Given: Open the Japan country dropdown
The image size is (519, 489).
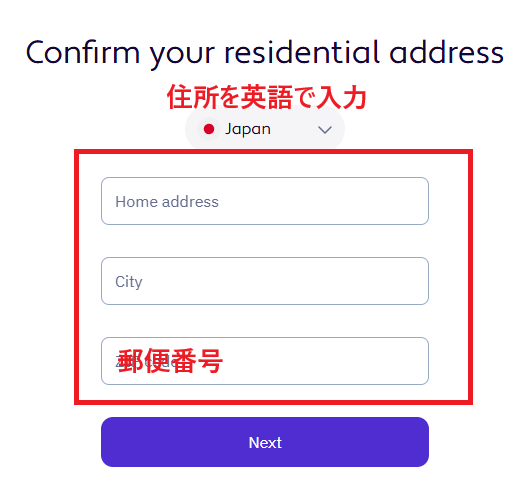Looking at the screenshot, I should click(265, 129).
